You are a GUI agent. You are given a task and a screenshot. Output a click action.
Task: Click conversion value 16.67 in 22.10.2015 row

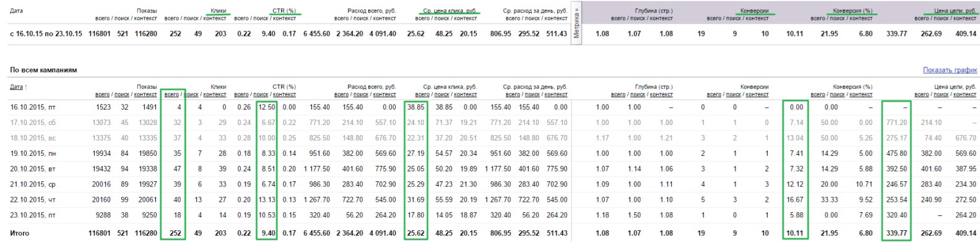[x=795, y=200]
